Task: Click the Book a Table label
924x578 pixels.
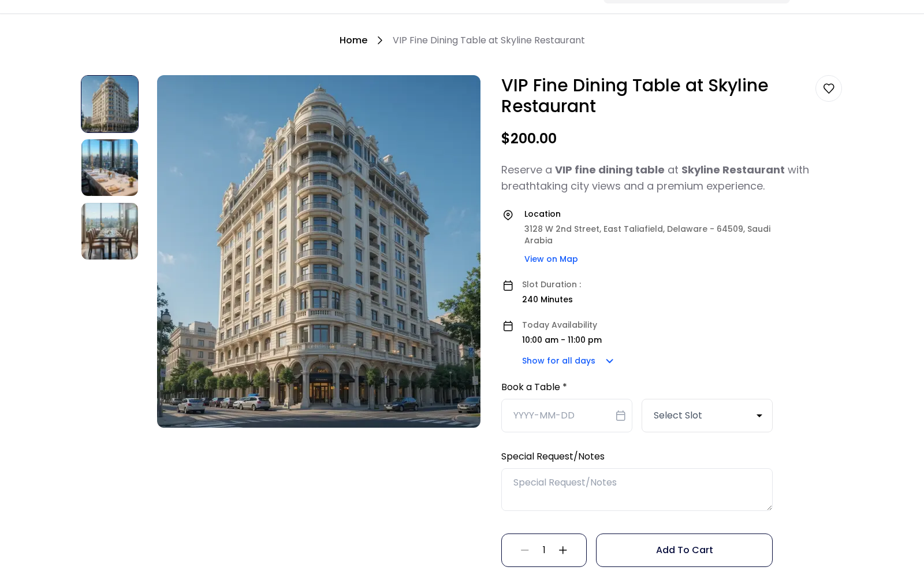Action: click(x=534, y=387)
